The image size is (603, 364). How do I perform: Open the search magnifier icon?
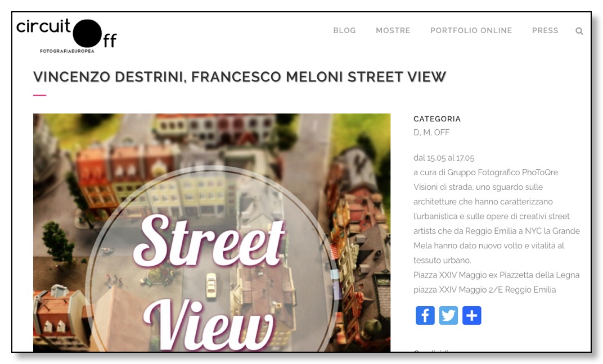tap(579, 31)
